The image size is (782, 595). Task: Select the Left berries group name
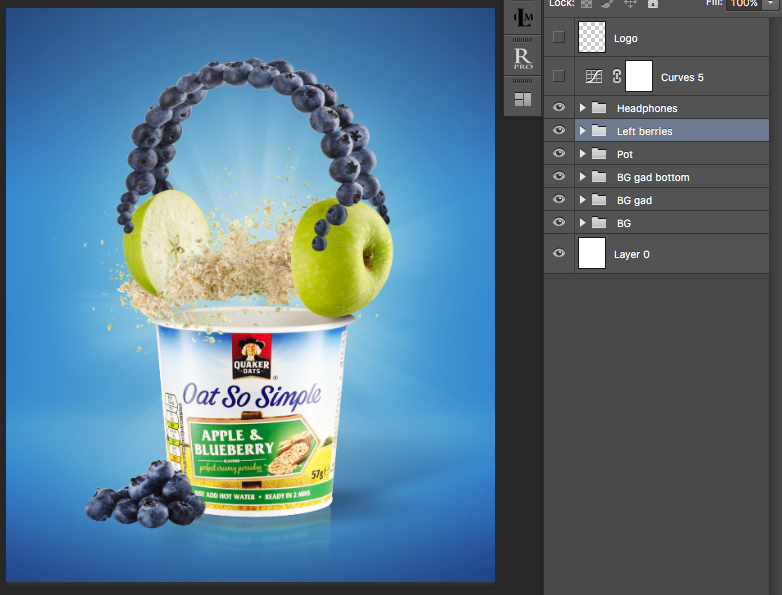[x=644, y=131]
